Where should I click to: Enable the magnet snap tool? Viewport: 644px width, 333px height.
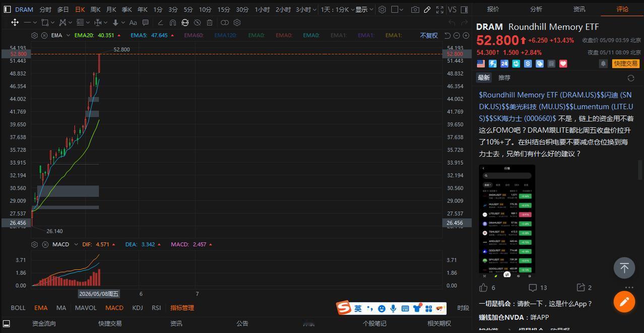(x=173, y=22)
